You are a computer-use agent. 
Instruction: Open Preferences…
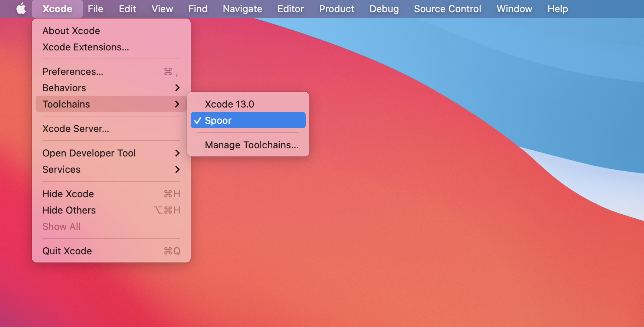tap(111, 72)
